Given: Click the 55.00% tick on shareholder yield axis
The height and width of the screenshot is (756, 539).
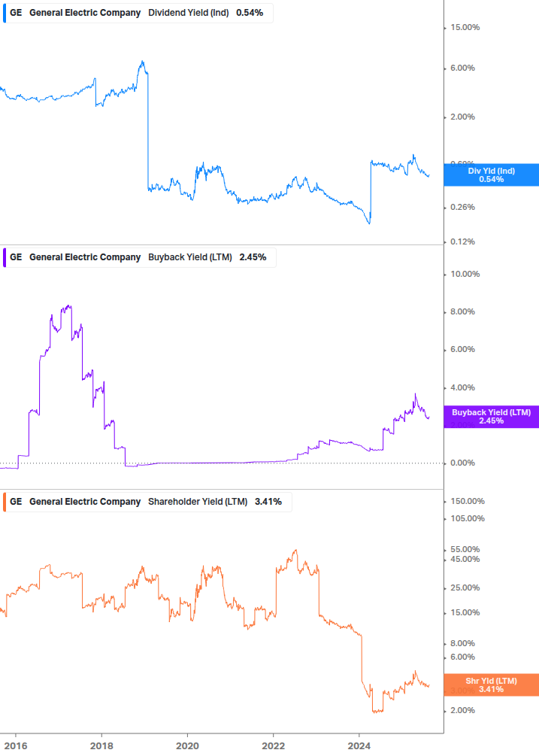Looking at the screenshot, I should (465, 550).
